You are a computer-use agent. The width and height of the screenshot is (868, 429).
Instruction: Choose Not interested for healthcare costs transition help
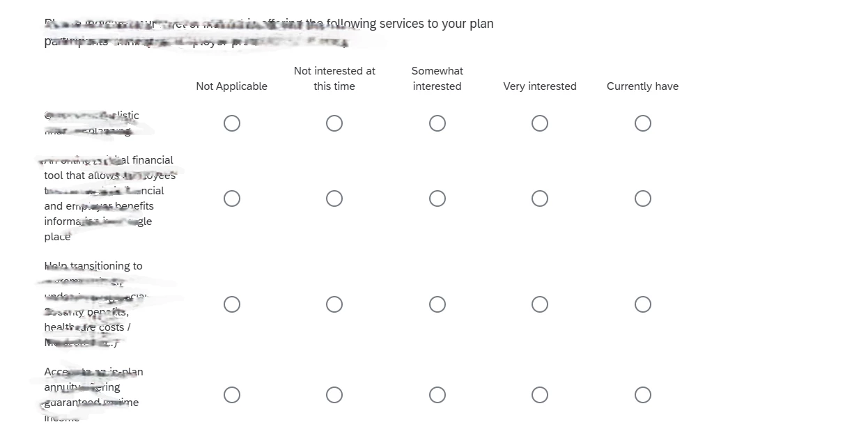[x=334, y=304]
